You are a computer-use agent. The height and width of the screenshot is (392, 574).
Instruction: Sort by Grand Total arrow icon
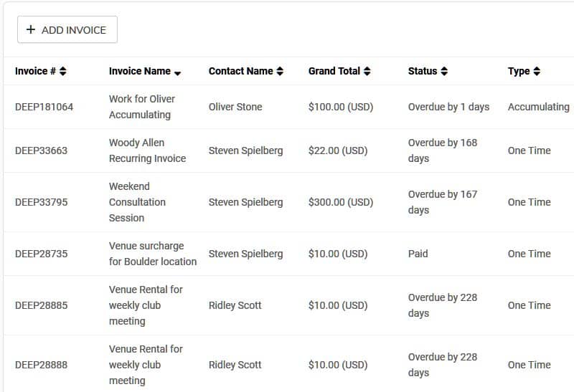[x=367, y=72]
